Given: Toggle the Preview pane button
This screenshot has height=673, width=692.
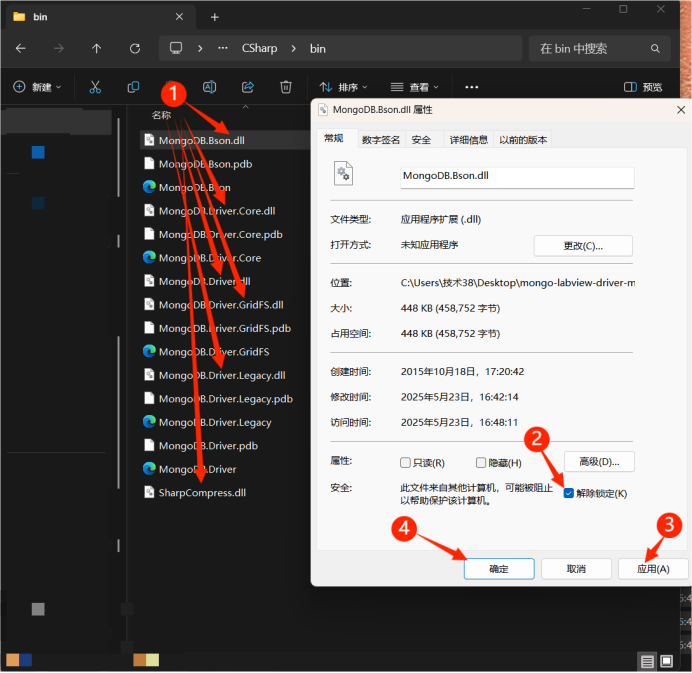Looking at the screenshot, I should tap(643, 87).
